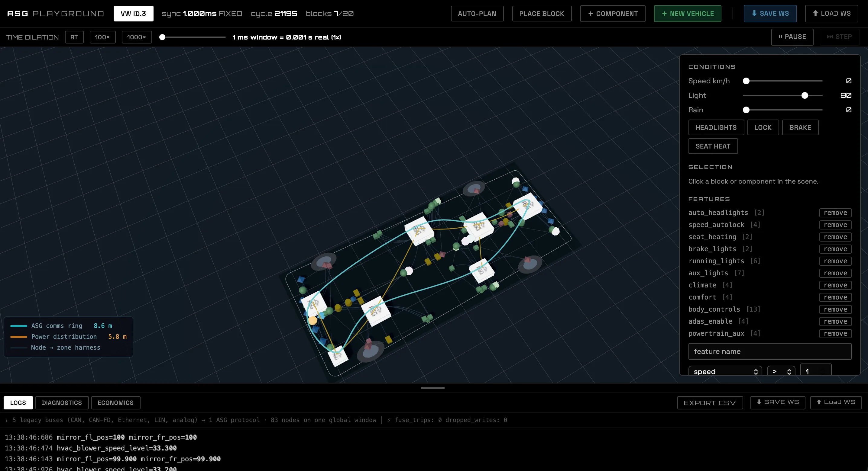Save workspace using top SAVE WS button

[770, 14]
